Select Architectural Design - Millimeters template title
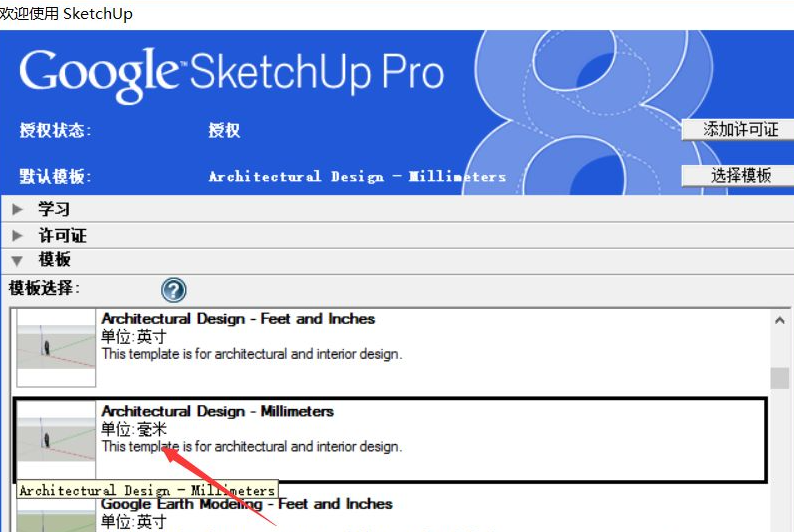 point(217,411)
